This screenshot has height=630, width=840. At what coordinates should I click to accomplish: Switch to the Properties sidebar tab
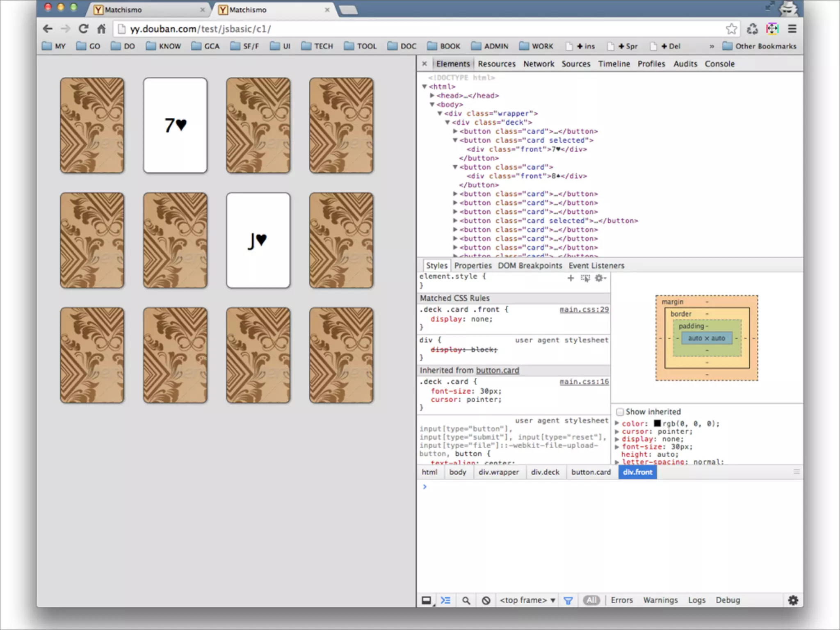(473, 265)
